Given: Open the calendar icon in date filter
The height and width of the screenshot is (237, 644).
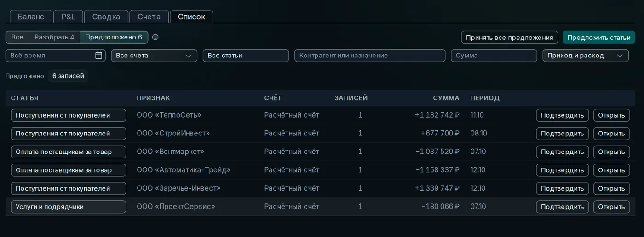Looking at the screenshot, I should [x=98, y=56].
